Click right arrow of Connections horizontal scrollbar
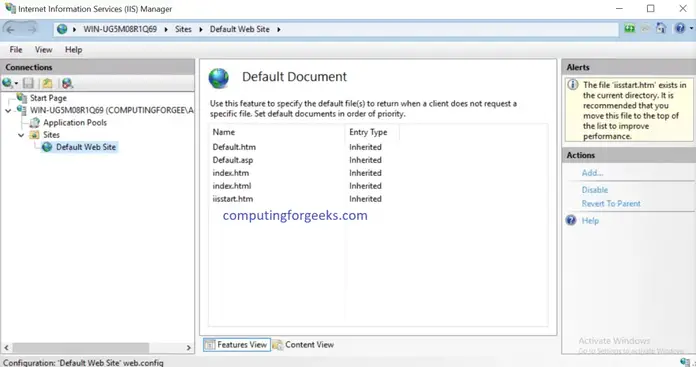 coord(188,348)
